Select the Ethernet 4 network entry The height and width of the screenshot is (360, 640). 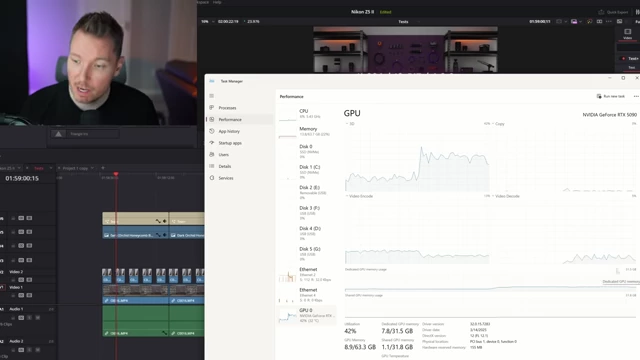click(307, 295)
